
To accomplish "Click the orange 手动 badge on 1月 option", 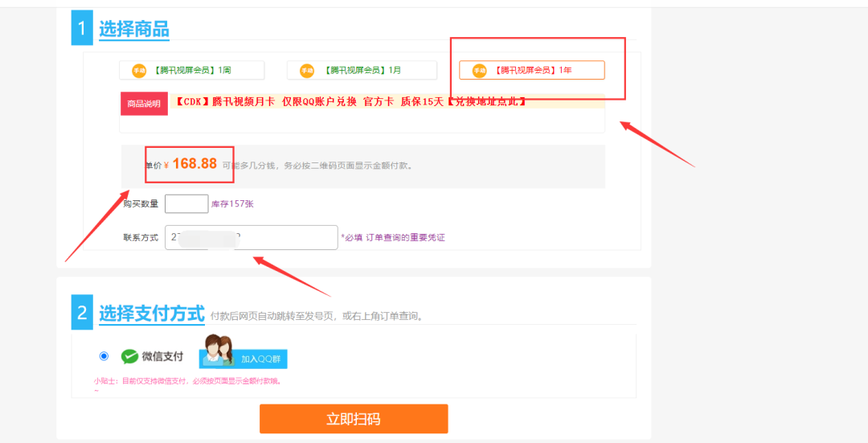I will click(x=307, y=71).
